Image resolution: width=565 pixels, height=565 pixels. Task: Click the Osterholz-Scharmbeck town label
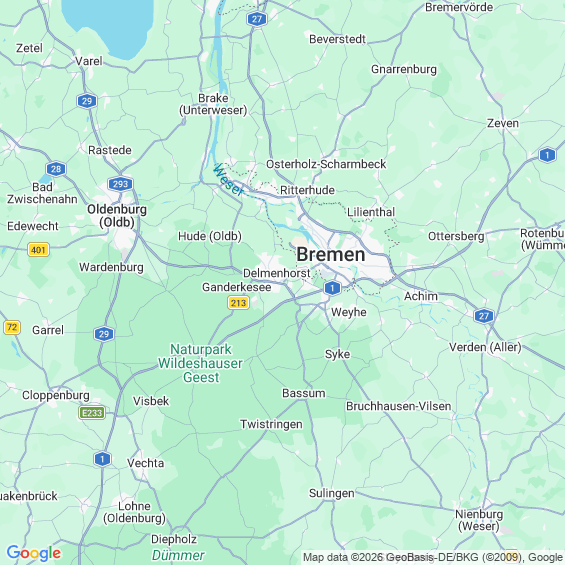tap(326, 164)
